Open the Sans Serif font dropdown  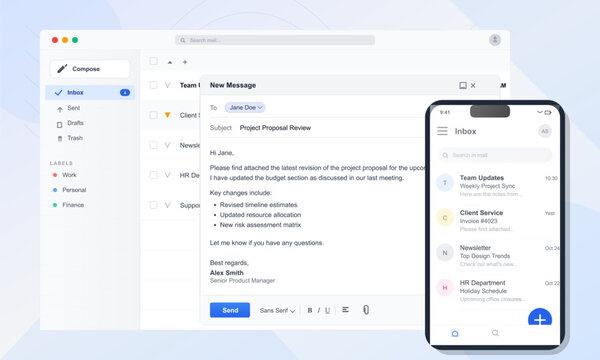pos(277,310)
